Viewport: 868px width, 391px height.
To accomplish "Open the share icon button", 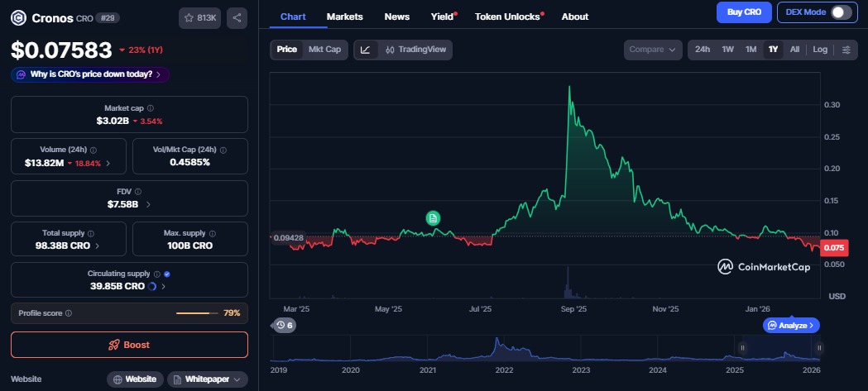I will coord(237,17).
